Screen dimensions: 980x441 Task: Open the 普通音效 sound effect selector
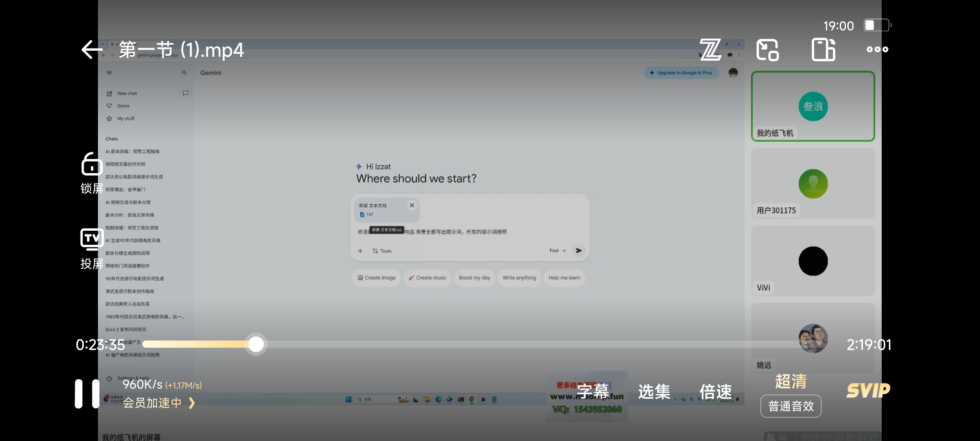pos(791,406)
